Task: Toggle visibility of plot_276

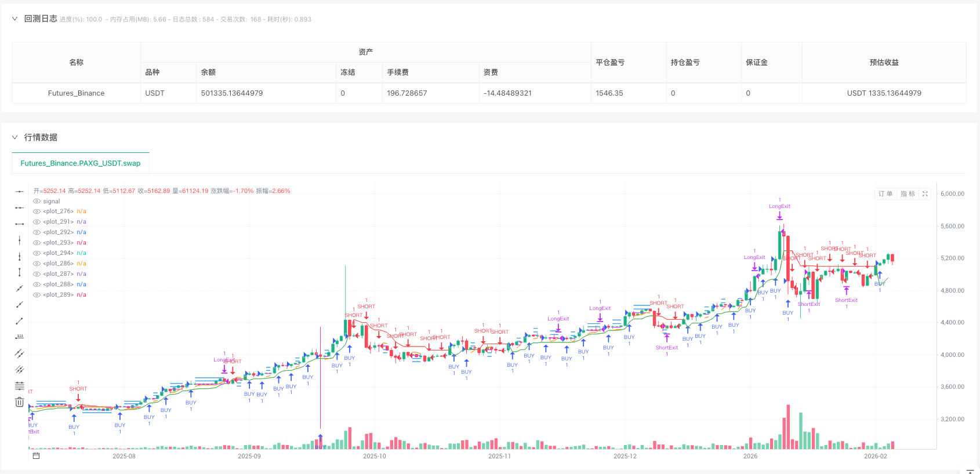Action: point(37,212)
